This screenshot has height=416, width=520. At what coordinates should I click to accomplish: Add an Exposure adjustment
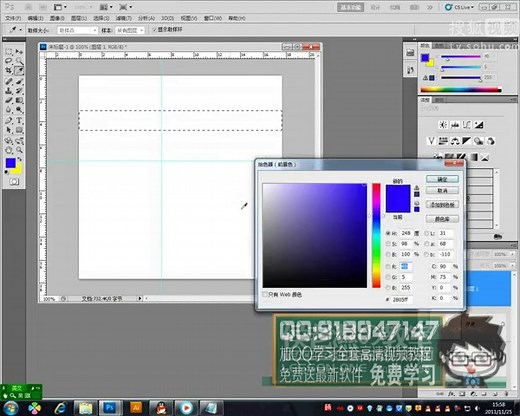coord(479,125)
